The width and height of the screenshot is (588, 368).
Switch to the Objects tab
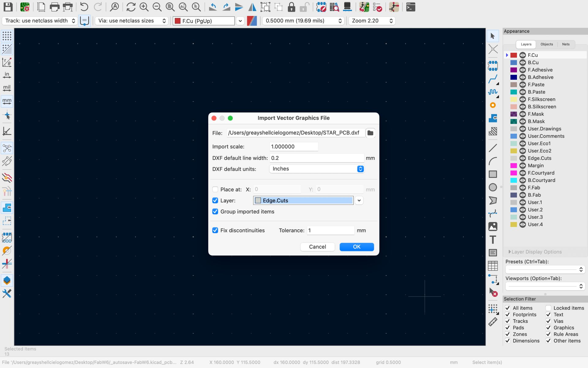click(547, 44)
